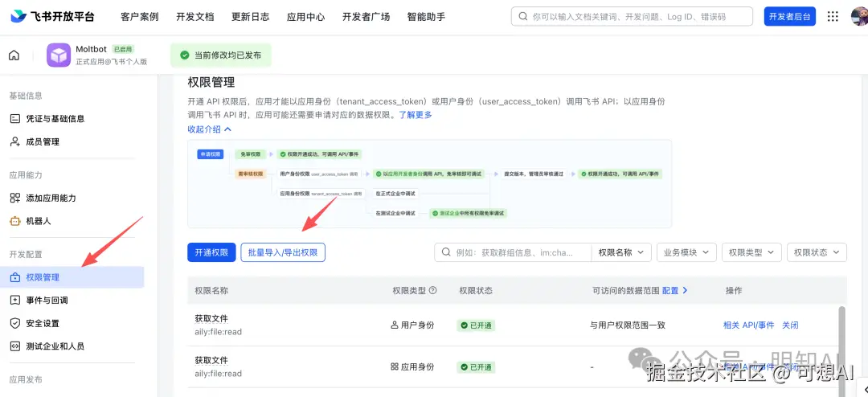The height and width of the screenshot is (397, 868).
Task: Click the user avatar in top right
Action: coord(860,17)
